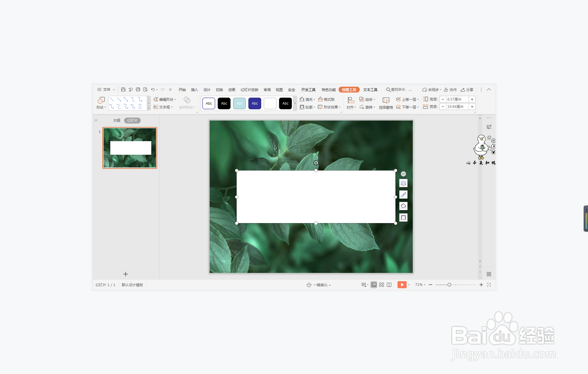Click the rotation handle above the rectangle

[316, 163]
